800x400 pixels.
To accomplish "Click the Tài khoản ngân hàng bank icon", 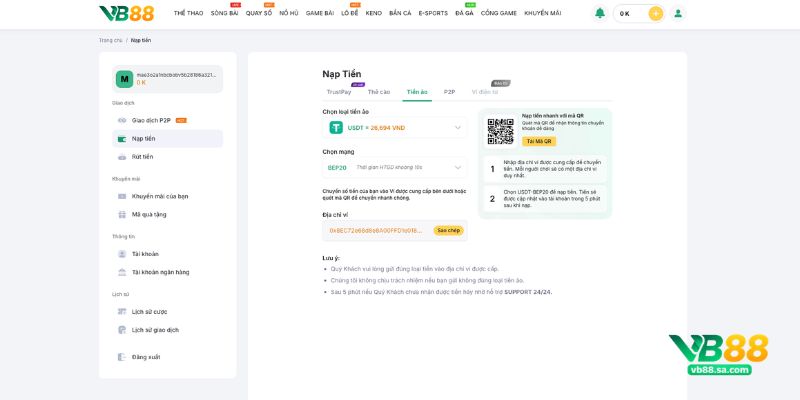I will pyautogui.click(x=122, y=272).
